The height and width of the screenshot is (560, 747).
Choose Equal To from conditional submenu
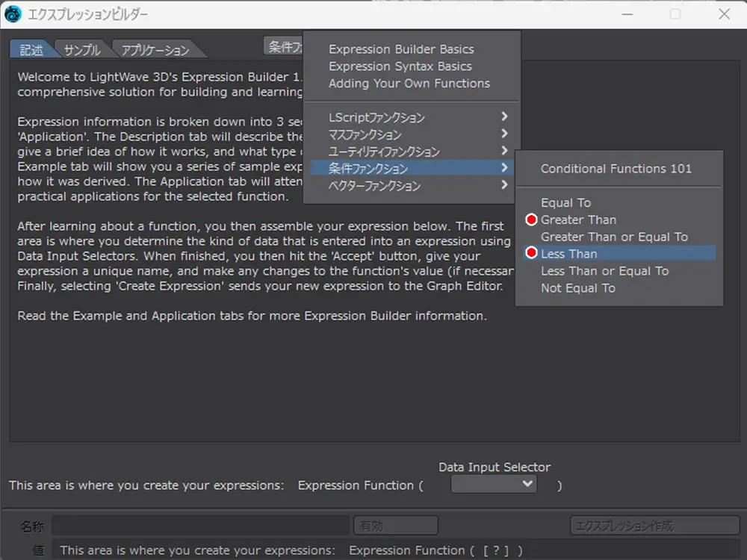pyautogui.click(x=565, y=203)
